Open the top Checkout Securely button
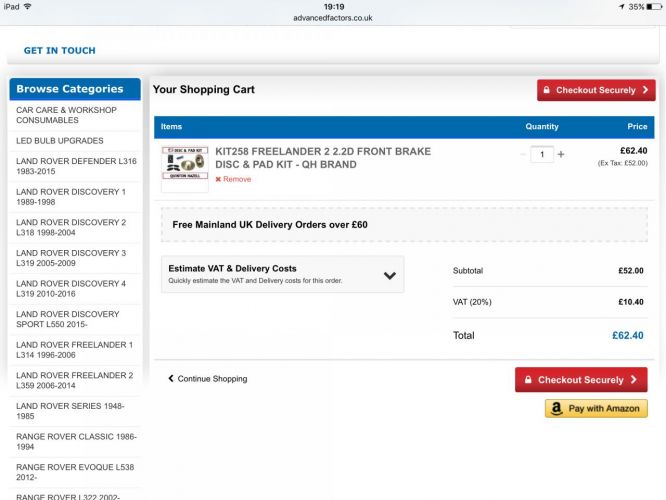 [x=596, y=90]
